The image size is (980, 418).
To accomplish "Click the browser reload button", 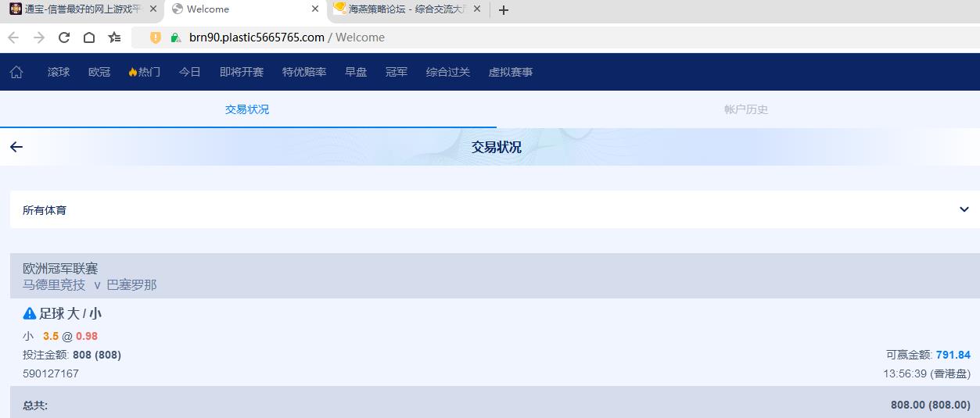I will click(x=64, y=38).
